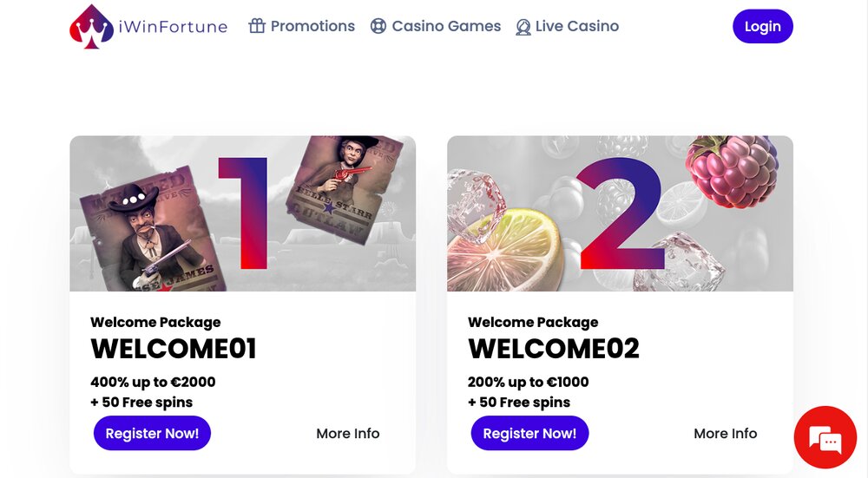Click the raspberry image in second banner
This screenshot has width=868, height=478.
[x=730, y=170]
